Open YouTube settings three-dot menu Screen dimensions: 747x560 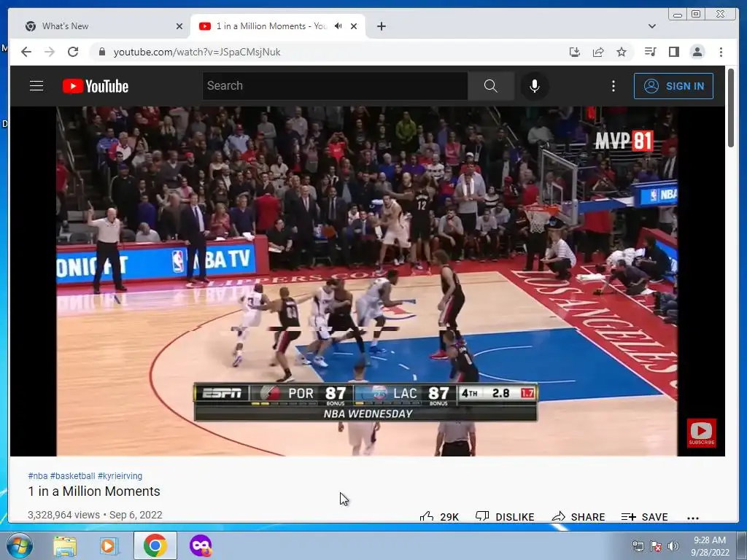point(613,86)
